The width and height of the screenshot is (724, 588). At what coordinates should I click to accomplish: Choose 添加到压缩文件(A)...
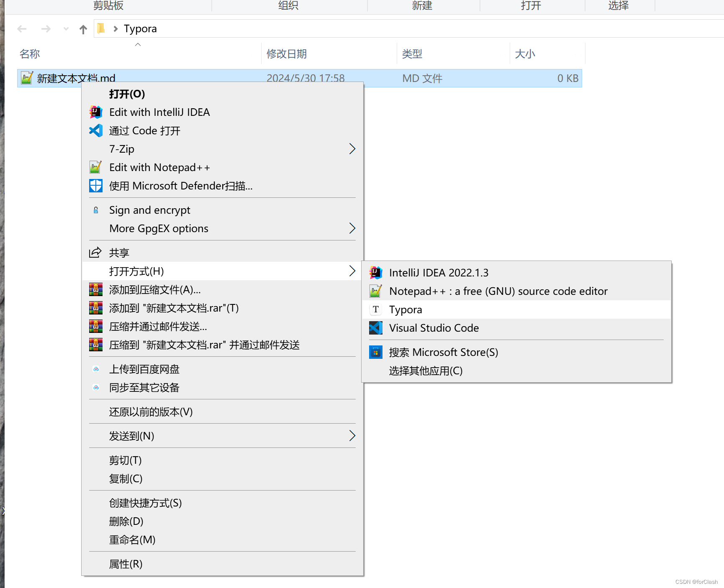pos(223,289)
